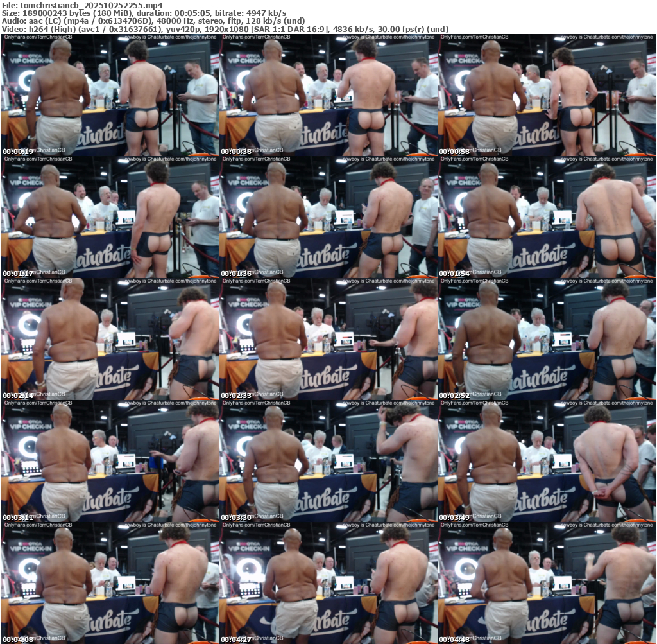The height and width of the screenshot is (644, 657).
Task: Click the thumbnail marked 00:00:58
Action: (x=547, y=95)
